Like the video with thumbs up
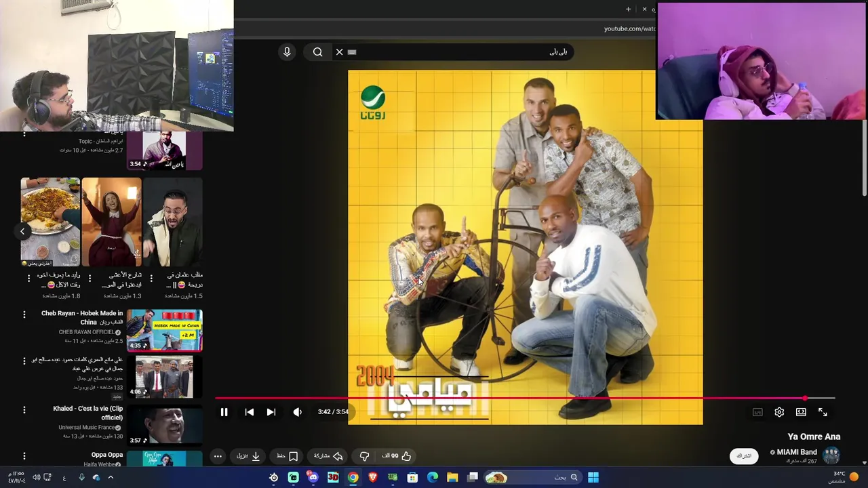This screenshot has height=488, width=868. (397, 456)
